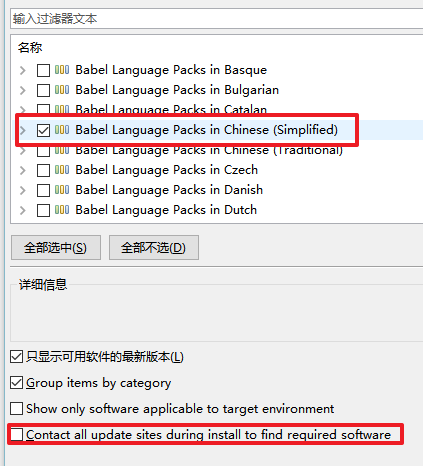Click the category icon beside Dutch pack
The width and height of the screenshot is (423, 466).
[x=62, y=210]
